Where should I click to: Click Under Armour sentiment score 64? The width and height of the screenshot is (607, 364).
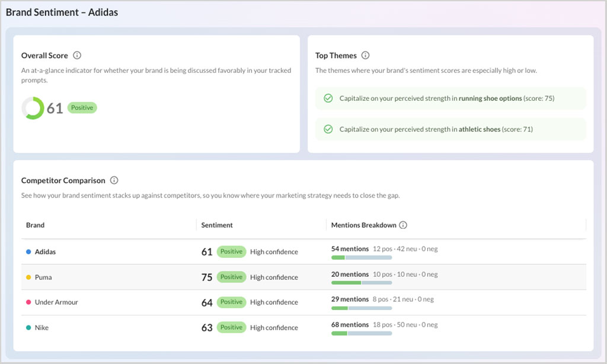(x=207, y=302)
